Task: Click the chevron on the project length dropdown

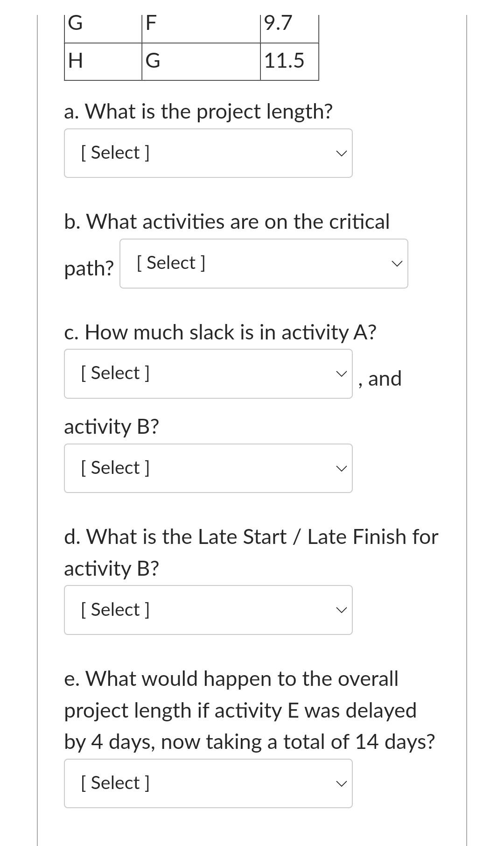Action: [x=341, y=153]
